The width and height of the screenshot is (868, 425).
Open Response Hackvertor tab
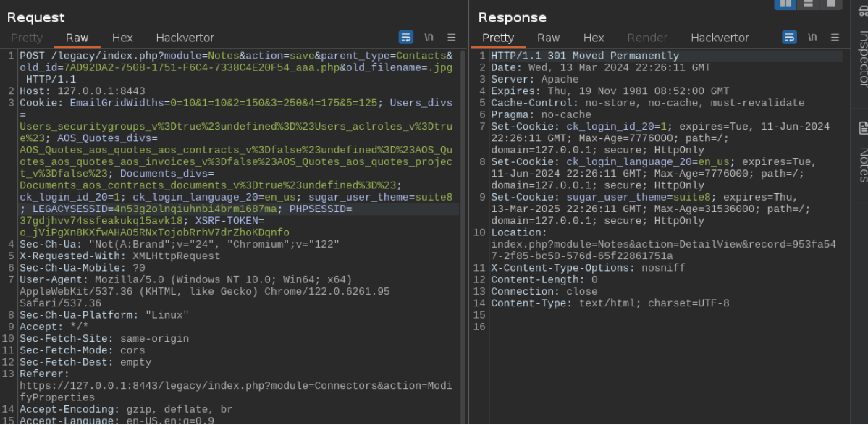(x=720, y=38)
